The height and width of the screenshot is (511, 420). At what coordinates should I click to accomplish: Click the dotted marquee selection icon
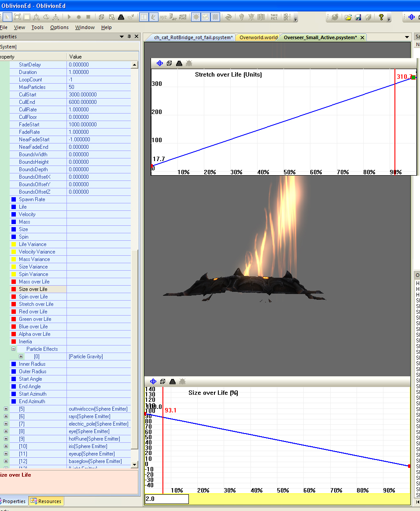(27, 17)
